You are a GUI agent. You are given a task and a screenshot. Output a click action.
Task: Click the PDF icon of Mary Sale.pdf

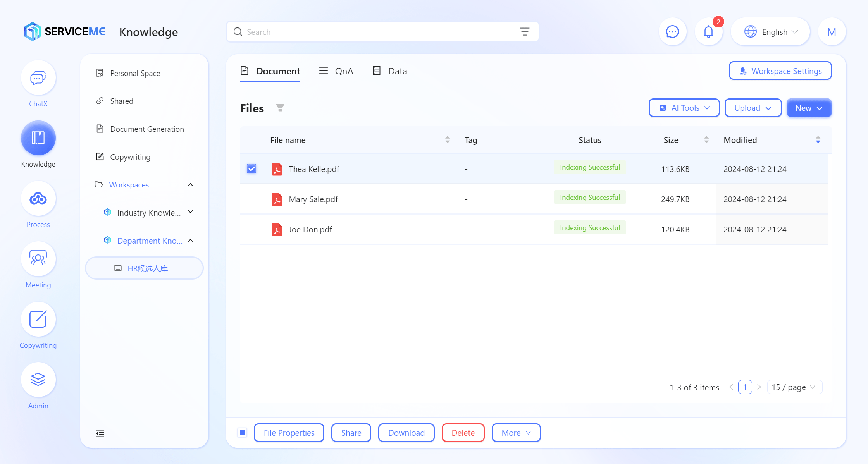(277, 199)
